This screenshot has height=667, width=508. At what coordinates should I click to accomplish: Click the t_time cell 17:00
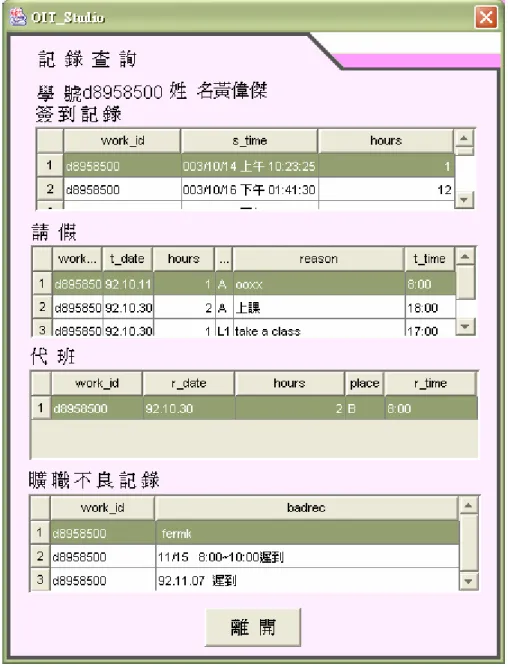430,329
